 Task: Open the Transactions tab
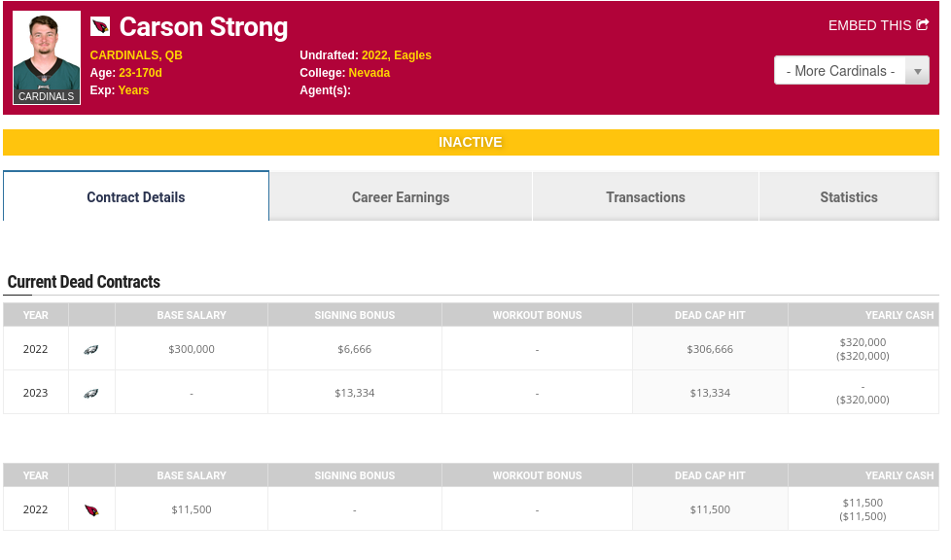(x=646, y=197)
